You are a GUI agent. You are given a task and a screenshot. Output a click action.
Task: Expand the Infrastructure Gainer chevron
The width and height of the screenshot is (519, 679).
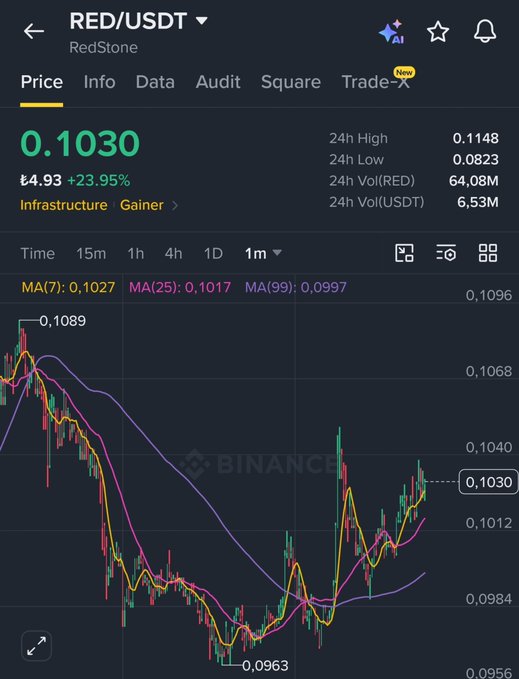[175, 205]
